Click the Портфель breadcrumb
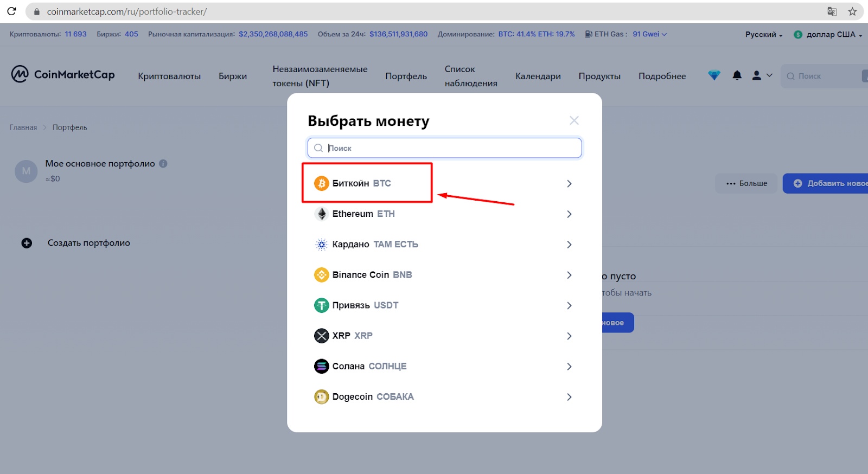Viewport: 868px width, 474px height. (x=69, y=127)
